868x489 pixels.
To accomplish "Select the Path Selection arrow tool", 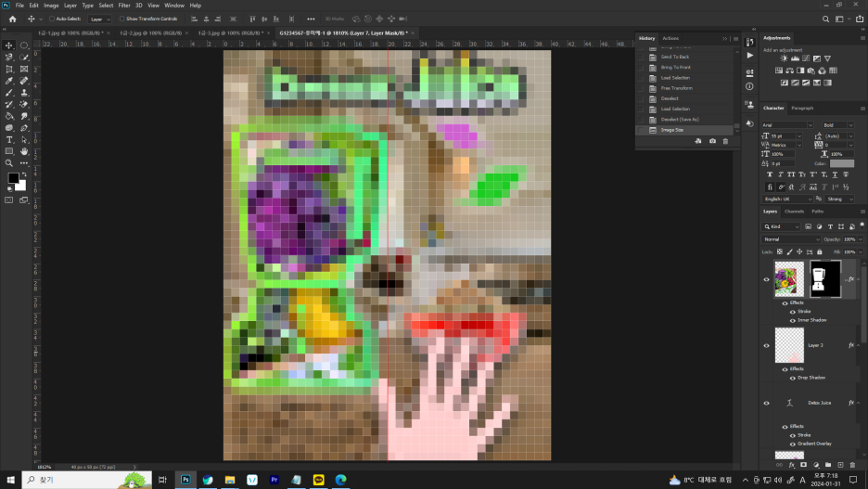I will (24, 139).
